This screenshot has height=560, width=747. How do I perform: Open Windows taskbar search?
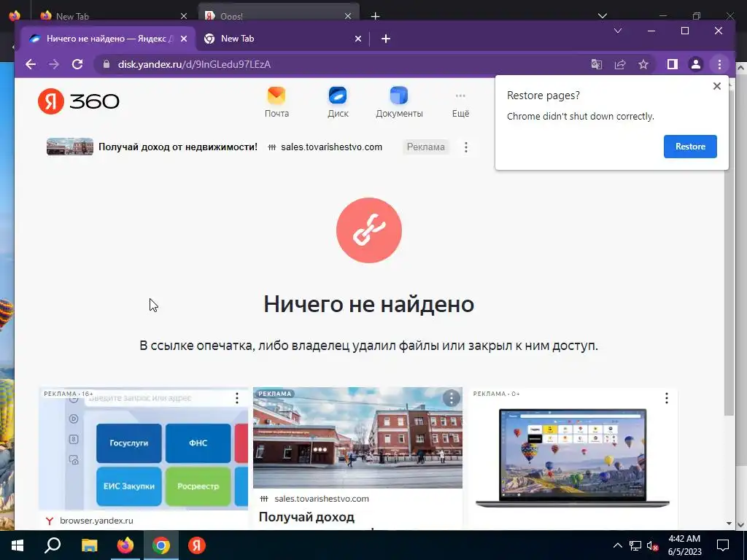coord(53,545)
